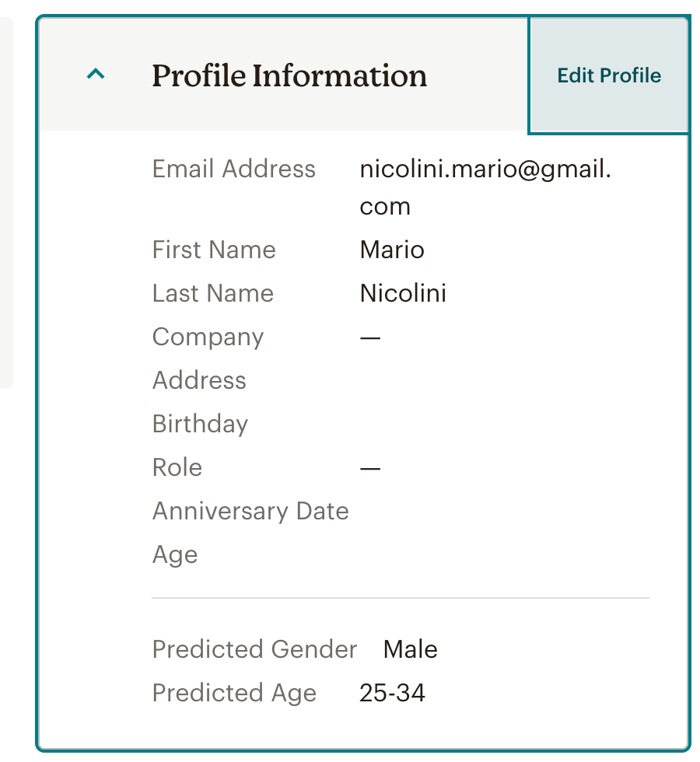Click the Role field dash placeholder
The height and width of the screenshot is (762, 700).
(x=369, y=467)
